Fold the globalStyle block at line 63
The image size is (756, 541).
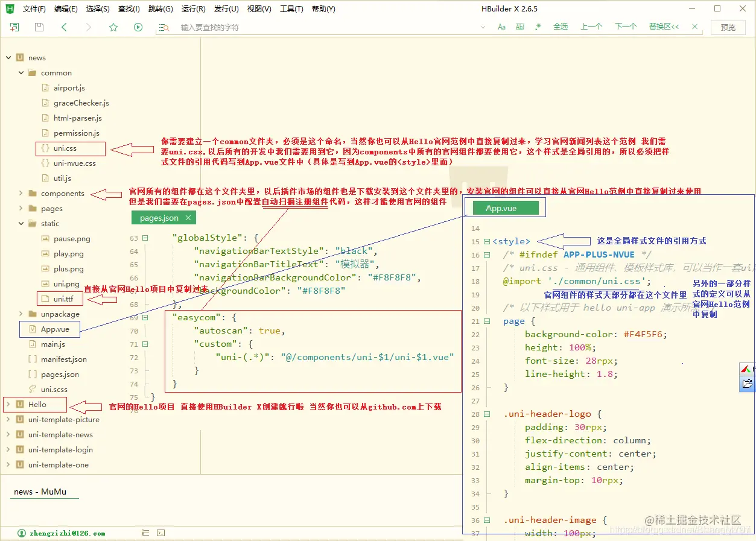[x=145, y=238]
